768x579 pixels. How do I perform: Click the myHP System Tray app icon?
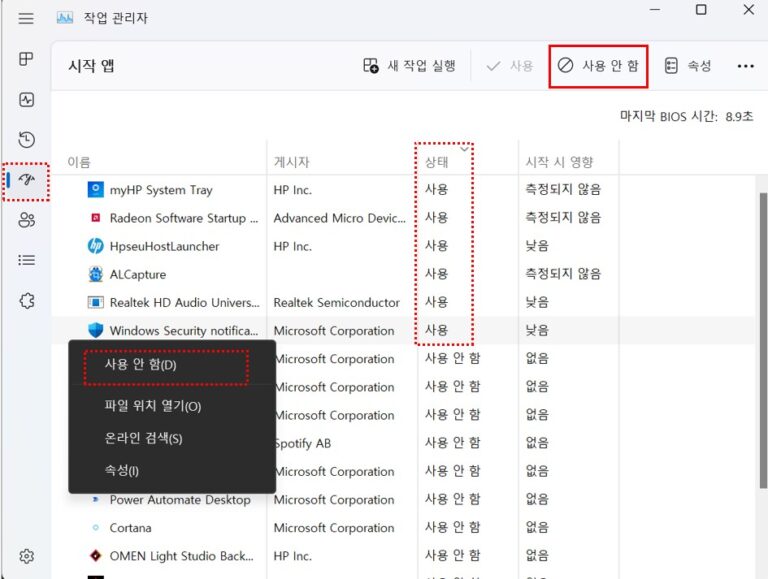[96, 189]
